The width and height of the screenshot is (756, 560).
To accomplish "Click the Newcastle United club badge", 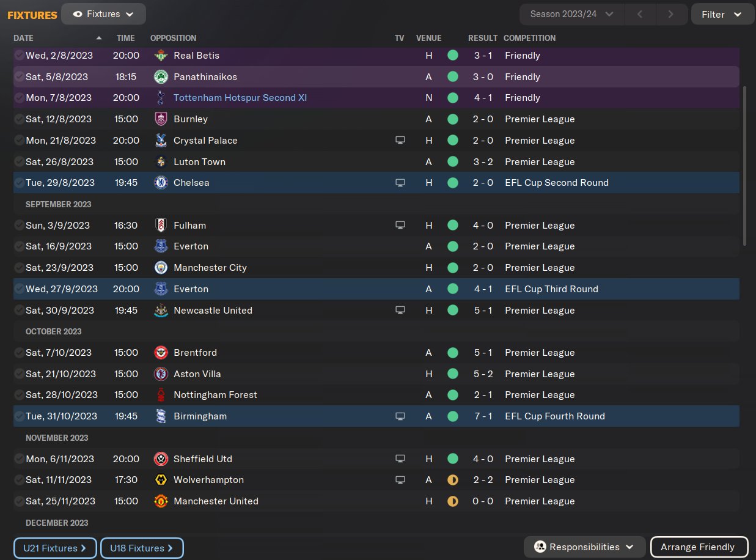I will coord(161,311).
